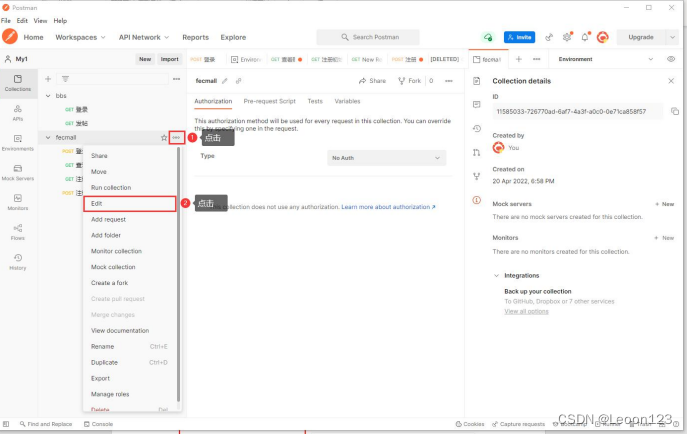Screen dimensions: 687x434
Task: Open Console in the status bar
Action: (x=99, y=424)
